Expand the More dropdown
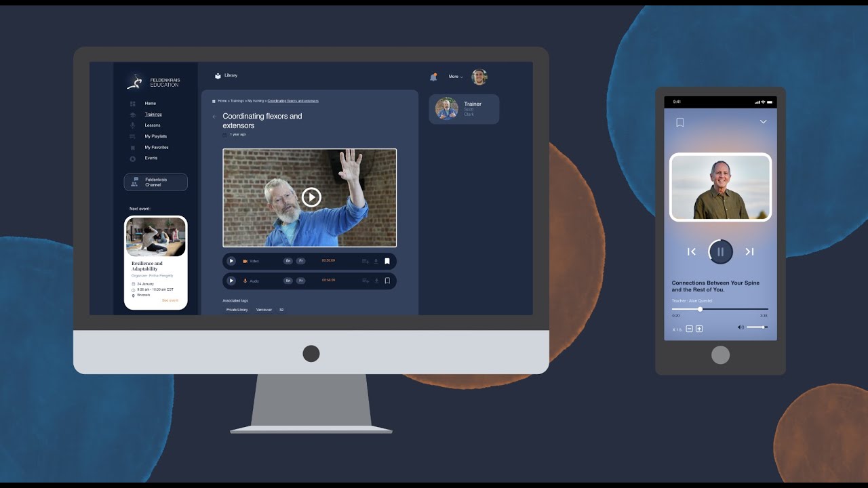The height and width of the screenshot is (488, 868). (456, 77)
